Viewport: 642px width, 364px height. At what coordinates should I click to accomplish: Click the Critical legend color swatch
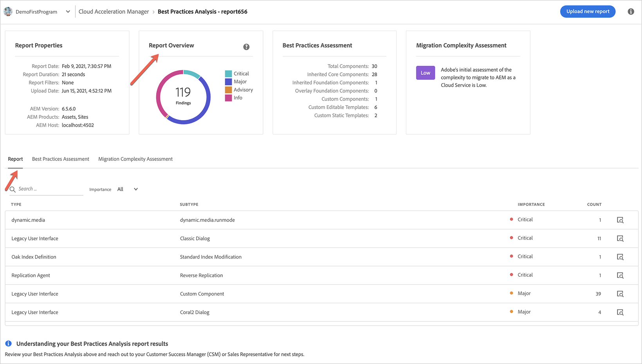229,74
